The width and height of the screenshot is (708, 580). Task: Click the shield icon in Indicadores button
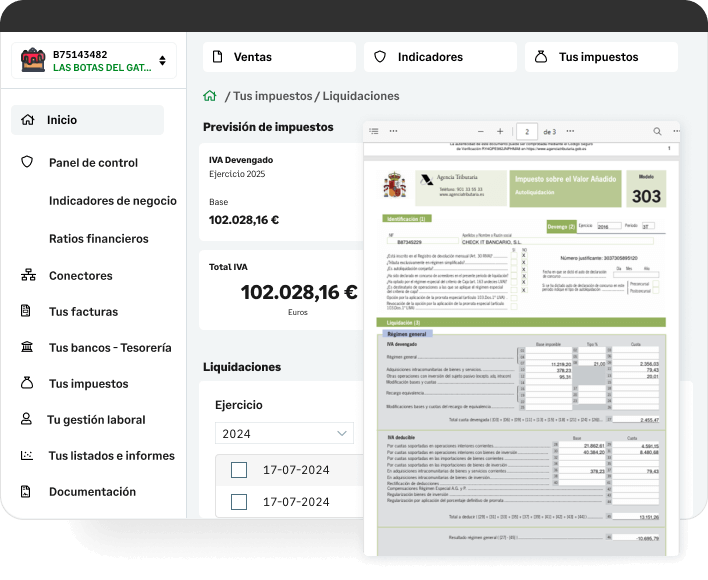pyautogui.click(x=380, y=56)
